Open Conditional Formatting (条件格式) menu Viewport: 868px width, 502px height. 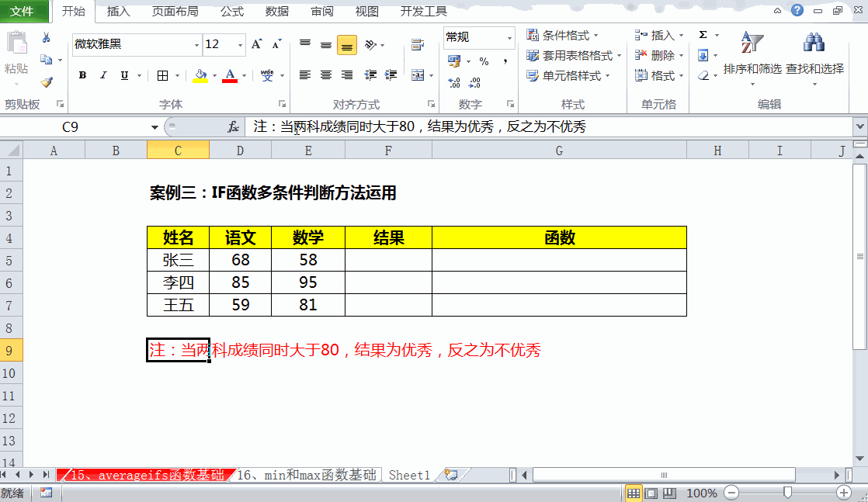562,36
